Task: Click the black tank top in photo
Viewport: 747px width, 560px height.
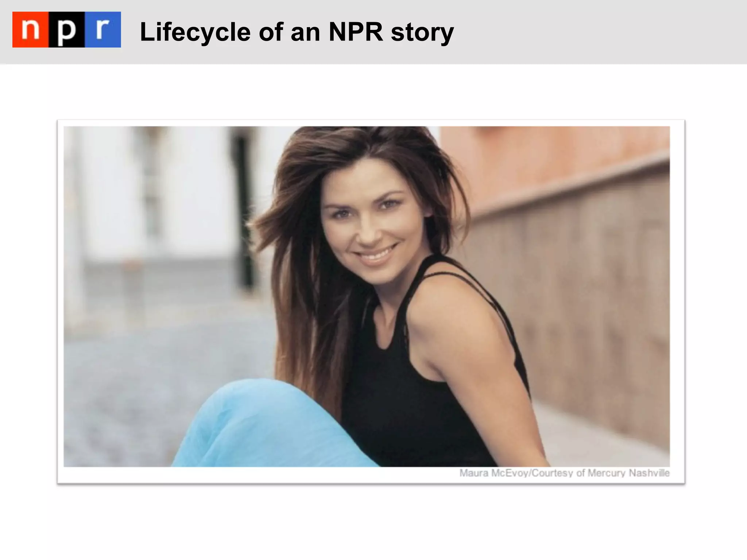Action: 419,394
